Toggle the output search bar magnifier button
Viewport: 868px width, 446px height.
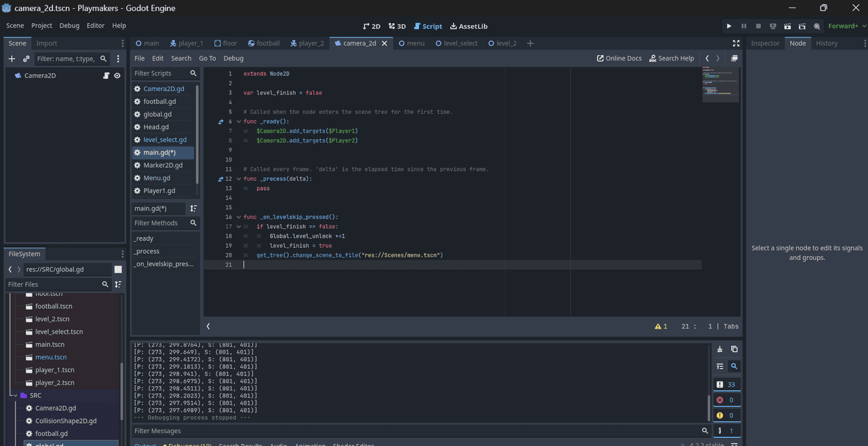tap(734, 366)
